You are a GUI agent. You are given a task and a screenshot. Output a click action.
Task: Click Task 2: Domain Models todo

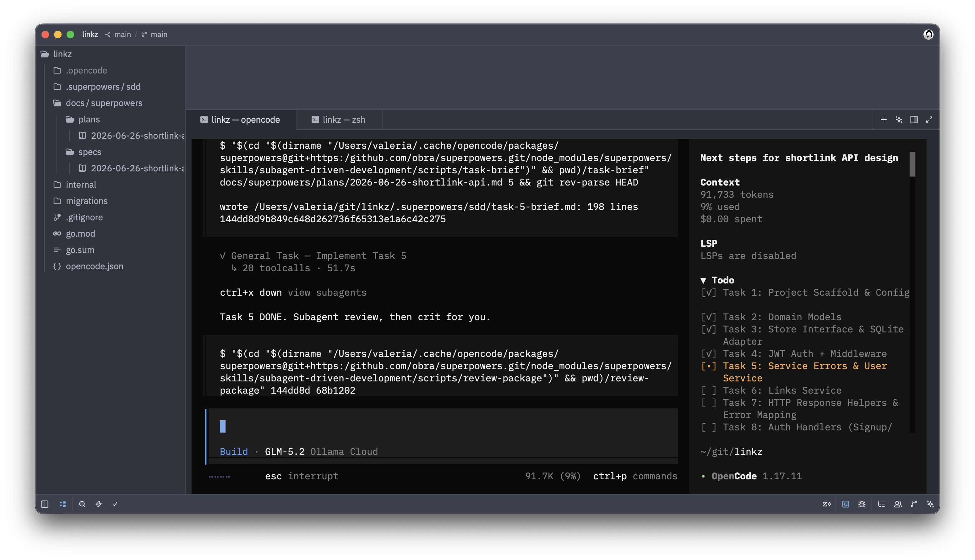pos(771,317)
